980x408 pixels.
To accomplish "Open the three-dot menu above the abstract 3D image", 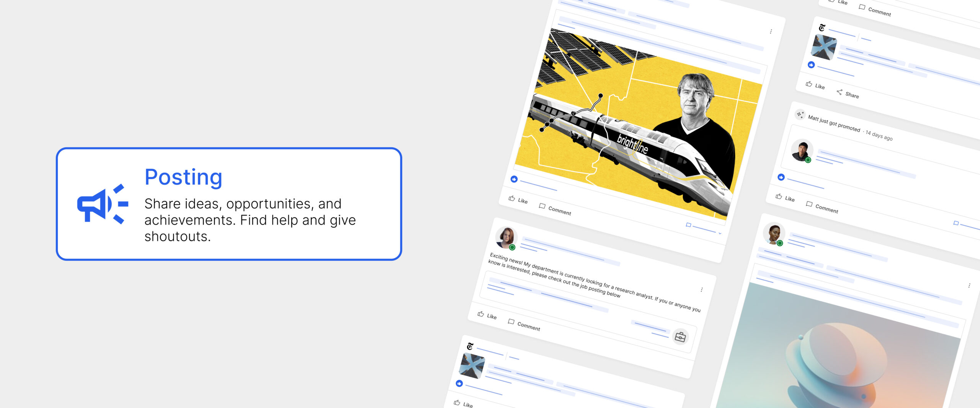I will click(969, 286).
